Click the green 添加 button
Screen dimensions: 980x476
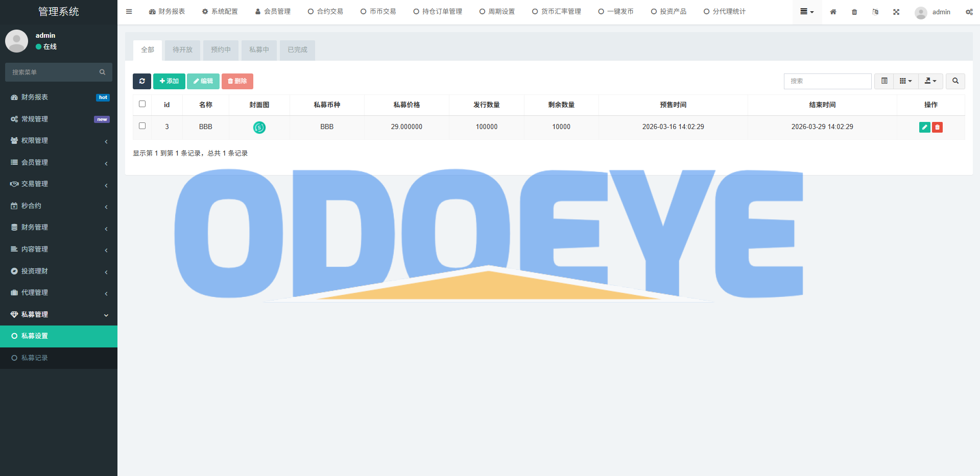[x=169, y=81]
